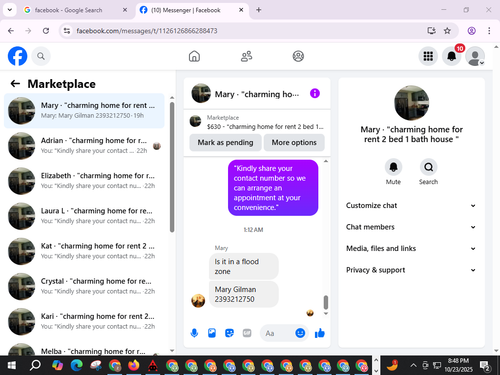Open conversation information purple icon
The width and height of the screenshot is (500, 375).
pos(315,93)
